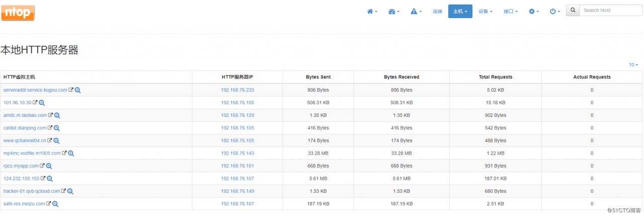
Task: Open the alerts warning triangle menu
Action: (x=416, y=11)
